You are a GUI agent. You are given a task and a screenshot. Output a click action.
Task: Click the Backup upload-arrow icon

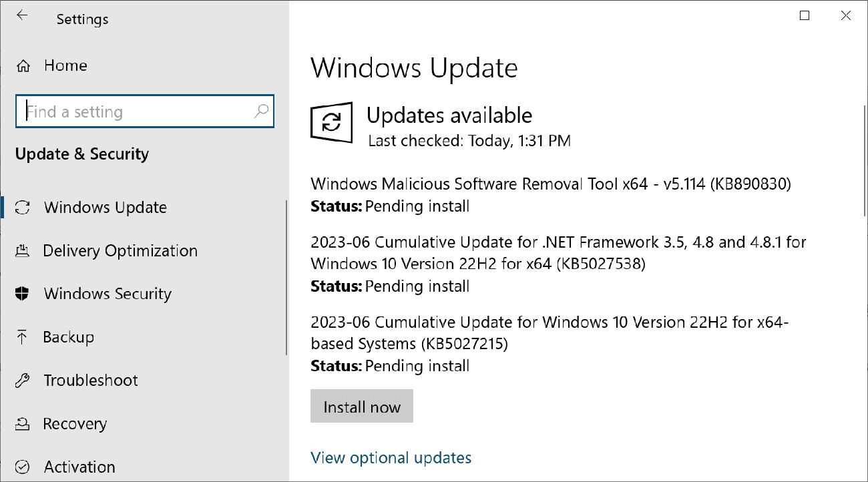(x=22, y=337)
